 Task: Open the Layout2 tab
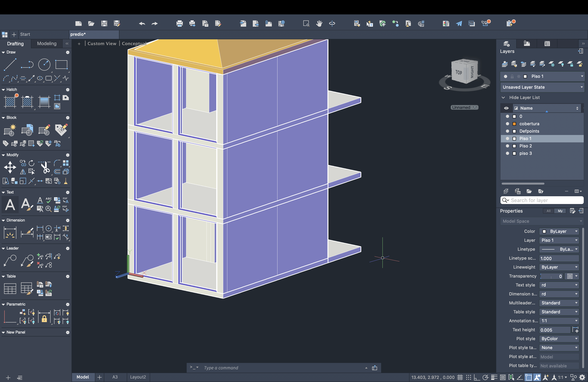[138, 377]
